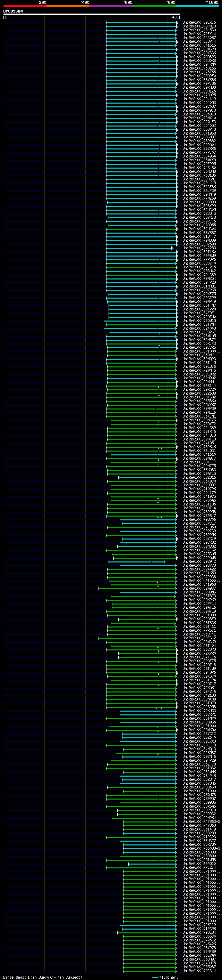This screenshot has height=980, width=222.
Task: Select the UniRef100_Q53H97 label
Action: pyautogui.click(x=199, y=959)
